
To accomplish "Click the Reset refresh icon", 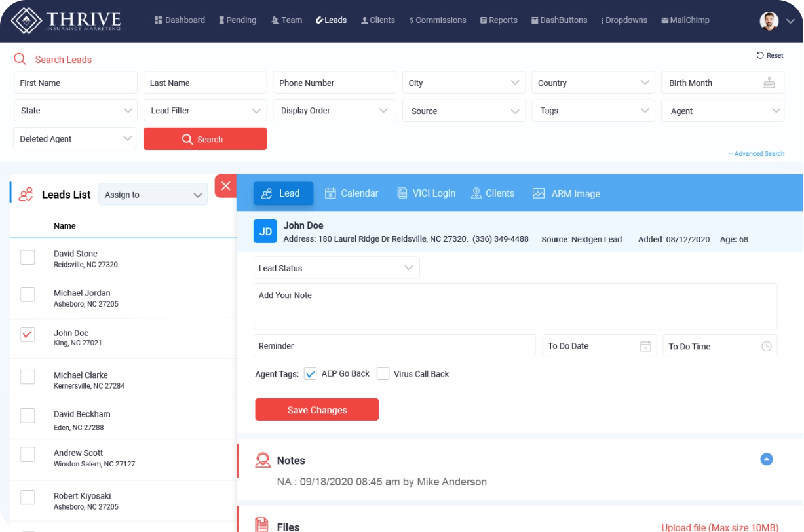I will pyautogui.click(x=760, y=56).
